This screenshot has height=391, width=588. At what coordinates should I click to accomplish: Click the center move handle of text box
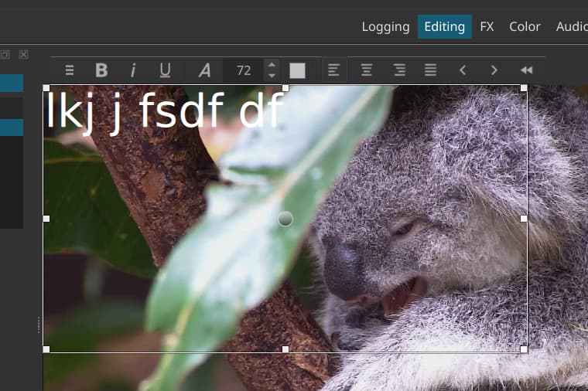[285, 219]
